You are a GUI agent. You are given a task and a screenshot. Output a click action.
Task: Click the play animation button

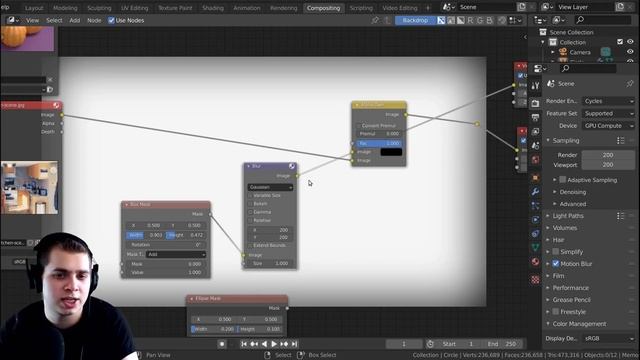pyautogui.click(x=274, y=344)
